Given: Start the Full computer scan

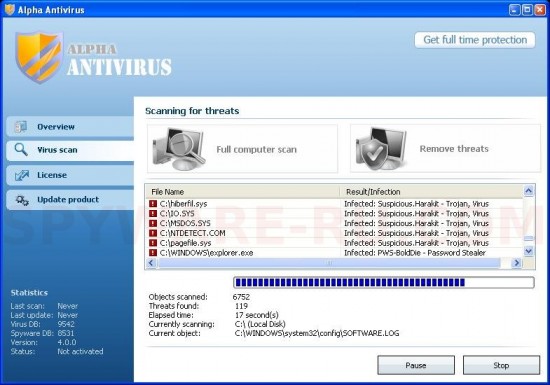Looking at the screenshot, I should pyautogui.click(x=242, y=149).
